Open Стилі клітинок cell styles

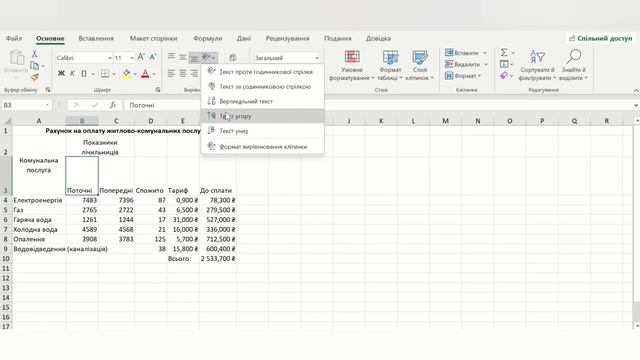coord(420,65)
